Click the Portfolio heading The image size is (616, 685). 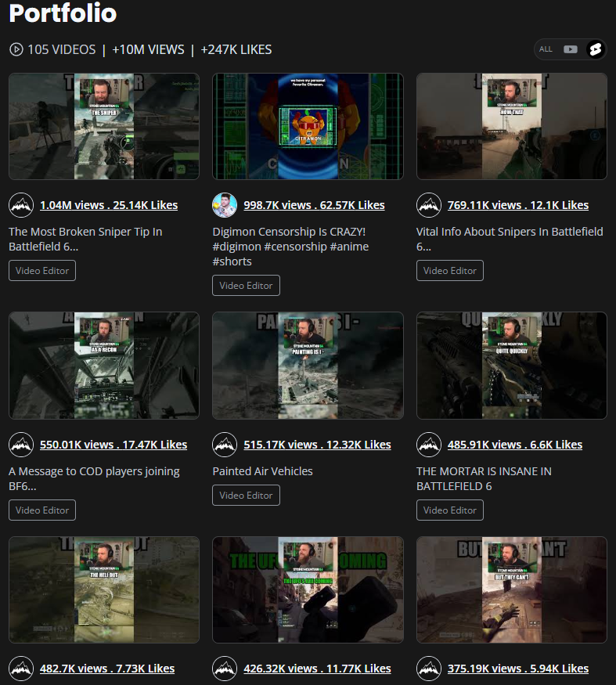point(63,13)
